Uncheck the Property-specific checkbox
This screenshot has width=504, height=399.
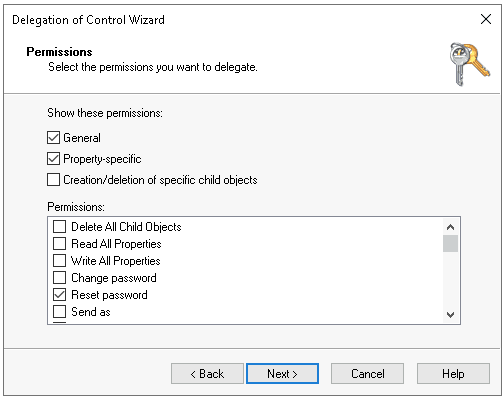pos(53,159)
